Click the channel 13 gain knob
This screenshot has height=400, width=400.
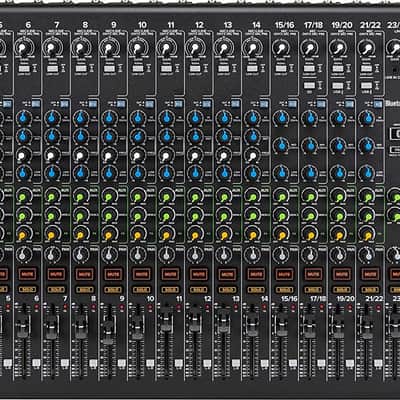pos(223,49)
